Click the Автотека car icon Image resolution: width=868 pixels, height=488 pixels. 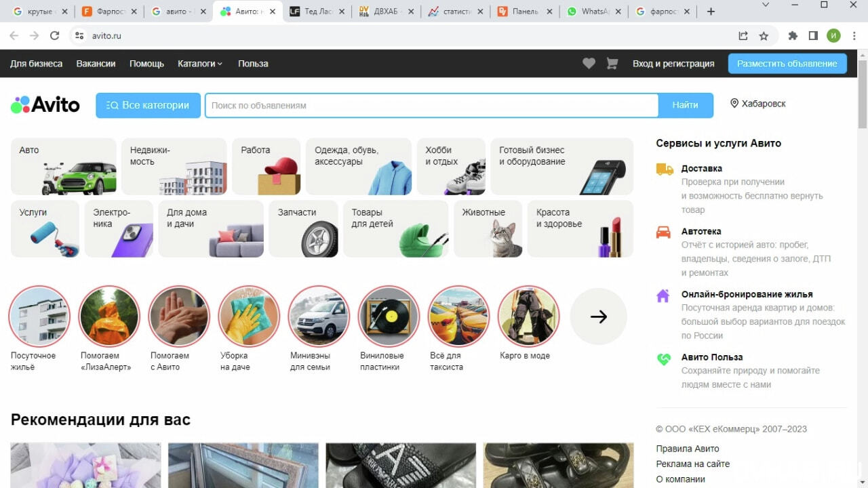click(x=663, y=232)
